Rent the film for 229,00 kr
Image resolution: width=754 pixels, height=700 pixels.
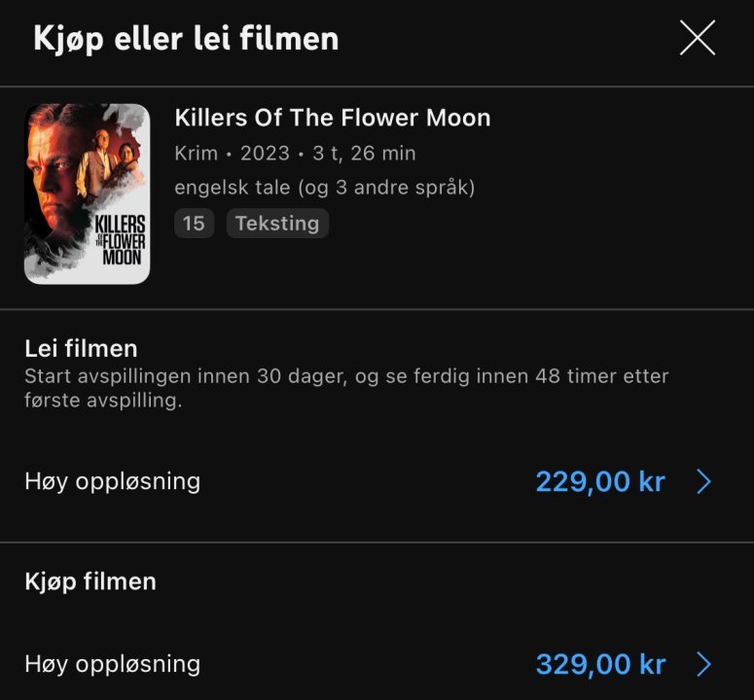coord(599,482)
